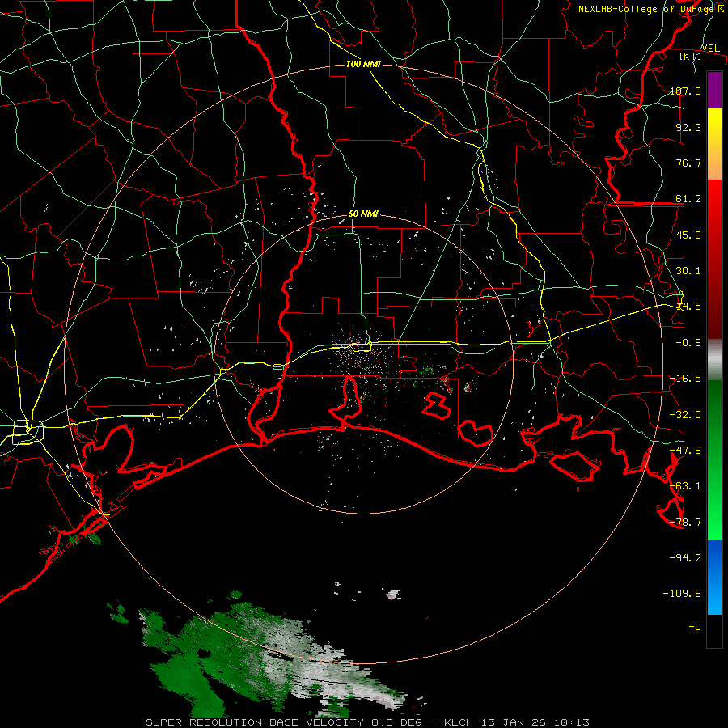Click the gray near-zero segment of color bar
Image resolution: width=728 pixels, height=728 pixels.
[x=714, y=360]
